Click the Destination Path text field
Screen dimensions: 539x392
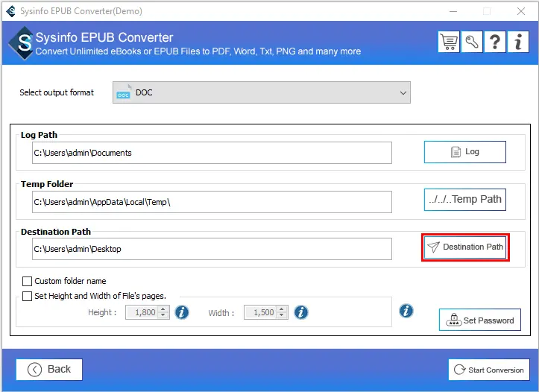click(212, 249)
